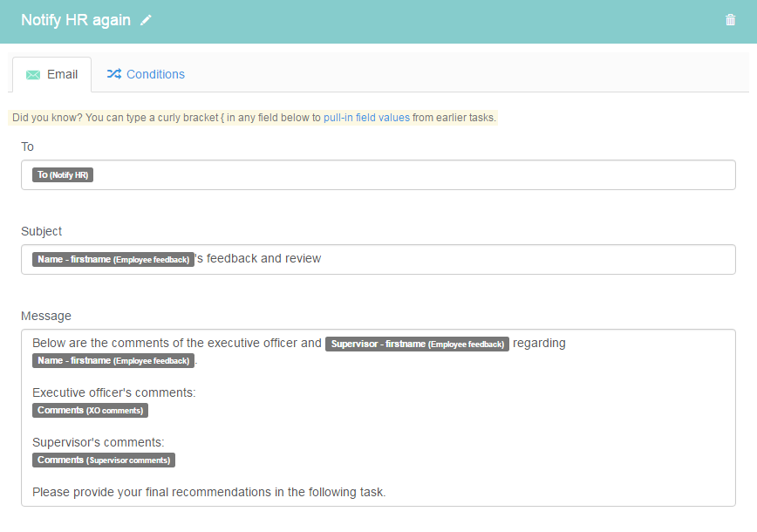
Task: Click into the To input field
Action: pos(378,174)
